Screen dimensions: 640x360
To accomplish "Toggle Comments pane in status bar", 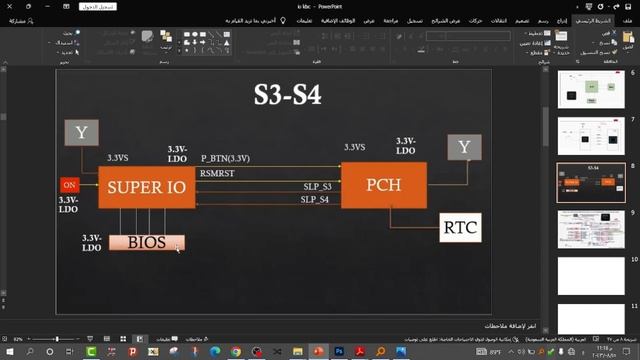I will (x=167, y=339).
